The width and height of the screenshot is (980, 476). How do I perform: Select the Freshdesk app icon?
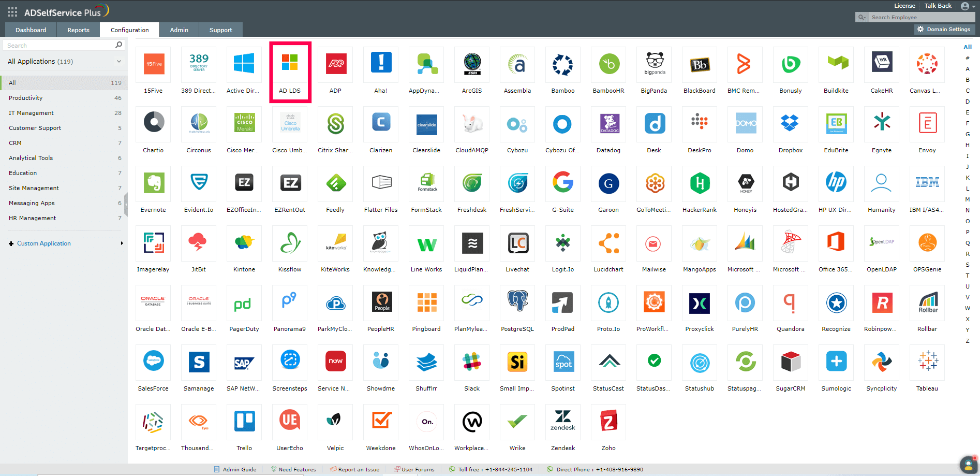[x=472, y=183]
